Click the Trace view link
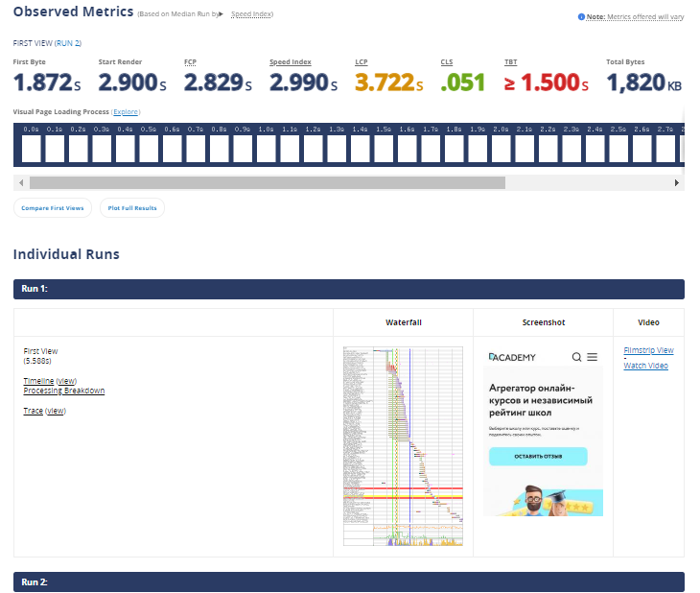 pyautogui.click(x=56, y=411)
